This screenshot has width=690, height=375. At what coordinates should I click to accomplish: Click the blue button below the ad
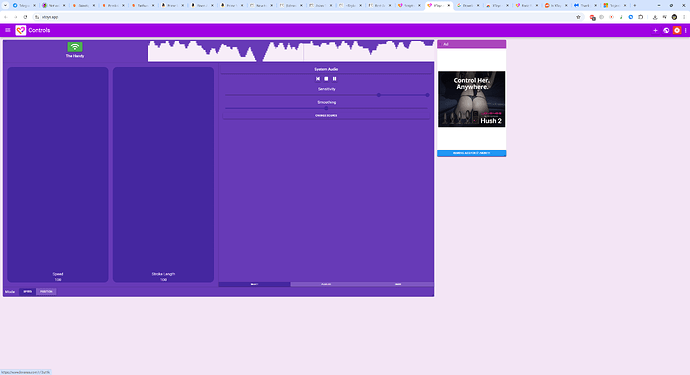pyautogui.click(x=471, y=153)
